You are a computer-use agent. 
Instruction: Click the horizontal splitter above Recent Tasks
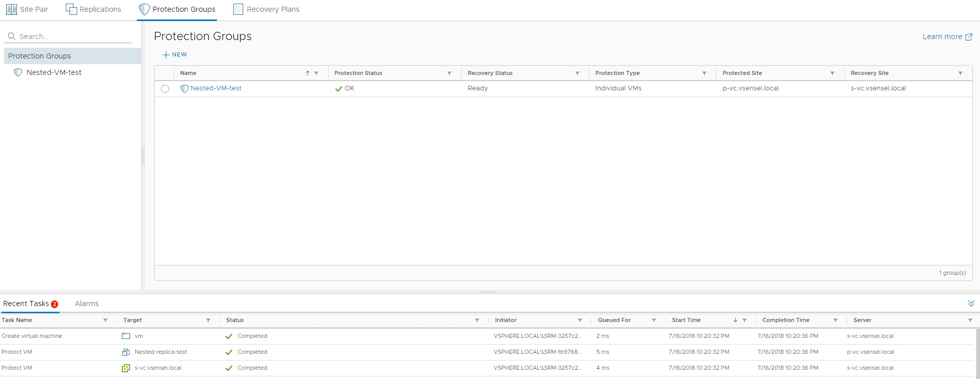488,292
